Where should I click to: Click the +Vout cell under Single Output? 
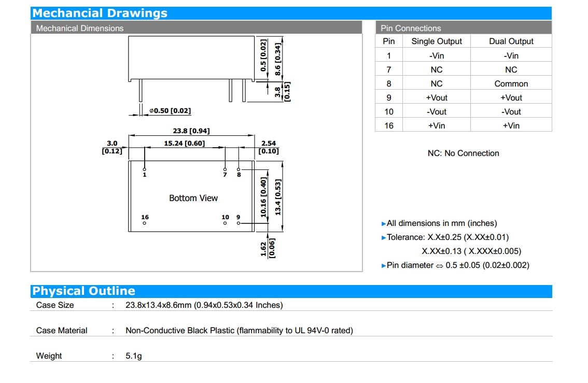point(436,97)
